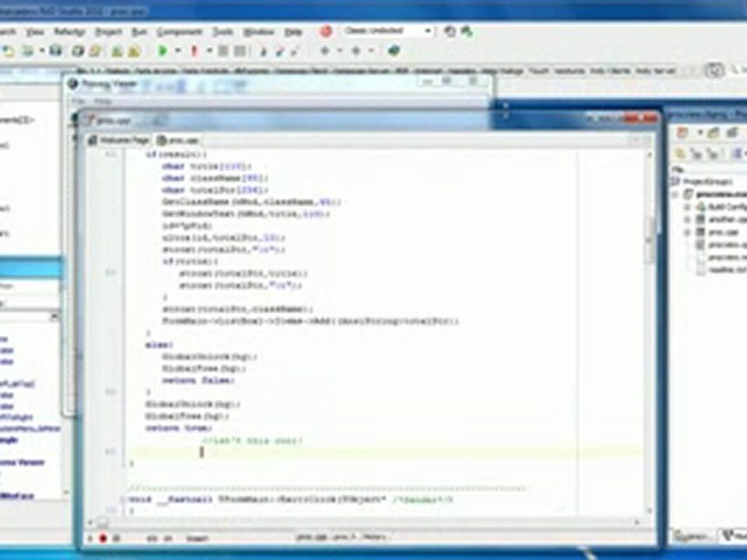Click the collapse tree icon in Project Manager toolbar
The image size is (747, 560).
(712, 153)
